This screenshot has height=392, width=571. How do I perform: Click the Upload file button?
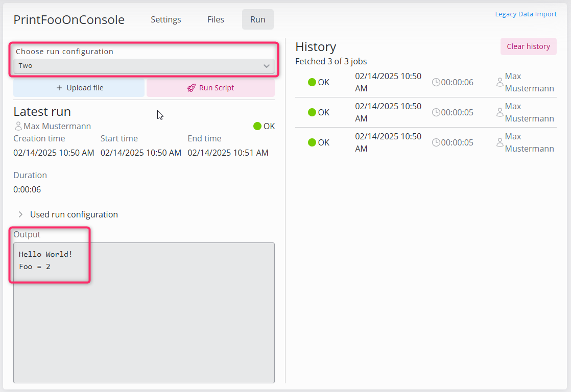pos(79,88)
